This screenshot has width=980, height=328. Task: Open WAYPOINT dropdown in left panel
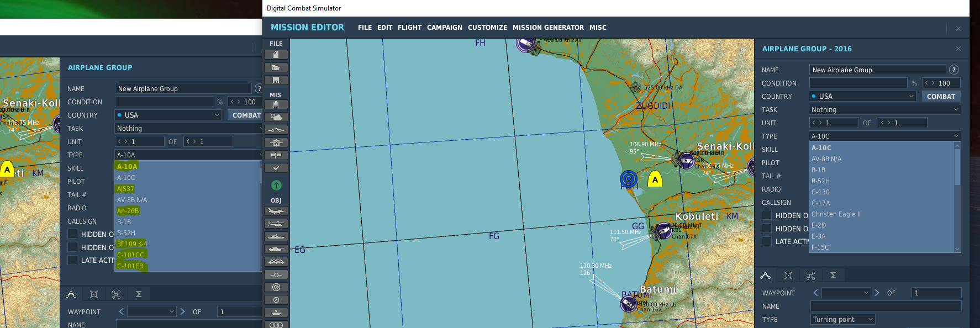152,311
